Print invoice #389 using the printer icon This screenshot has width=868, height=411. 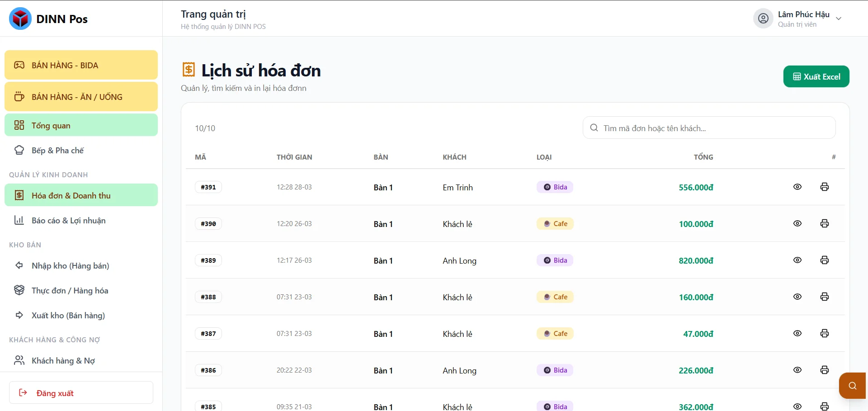(x=824, y=260)
